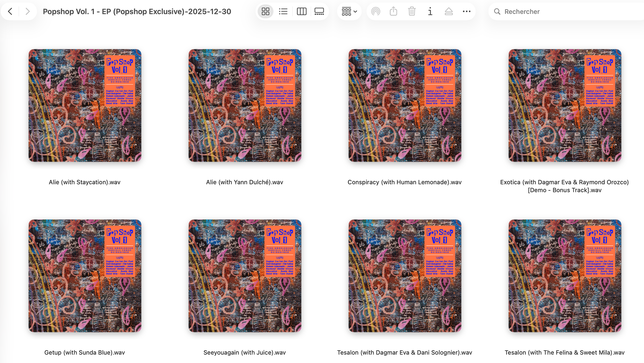
Task: Open the group-by dropdown
Action: [x=349, y=11]
